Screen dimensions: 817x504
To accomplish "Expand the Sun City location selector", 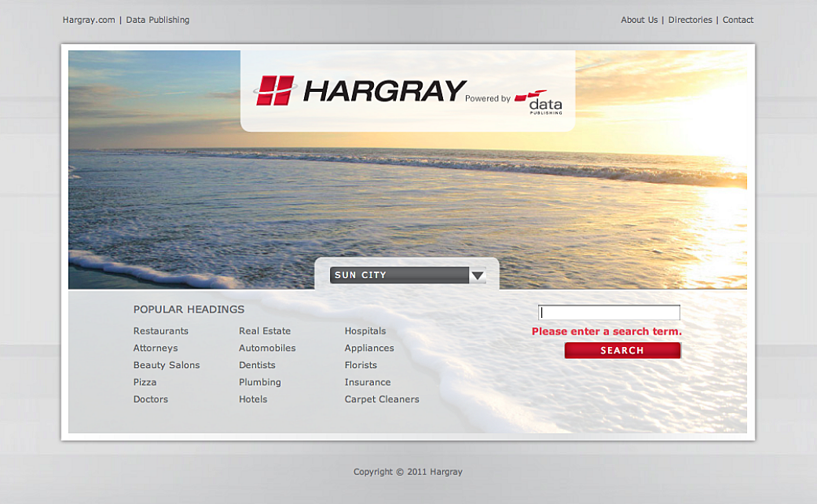I will pos(399,276).
